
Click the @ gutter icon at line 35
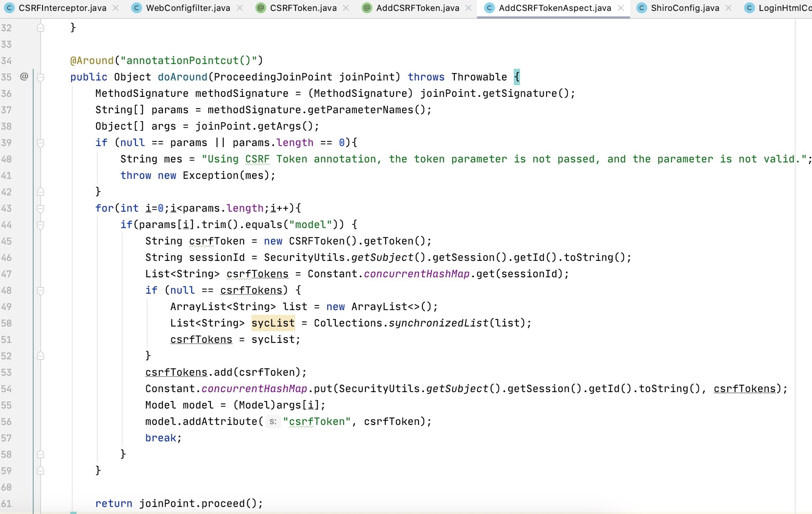click(x=24, y=77)
